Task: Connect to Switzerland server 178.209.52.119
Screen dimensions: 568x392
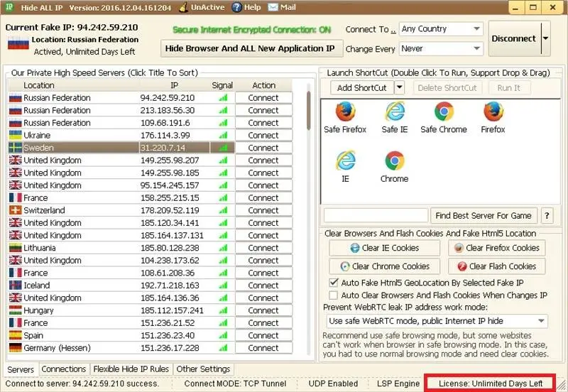Action: (263, 210)
